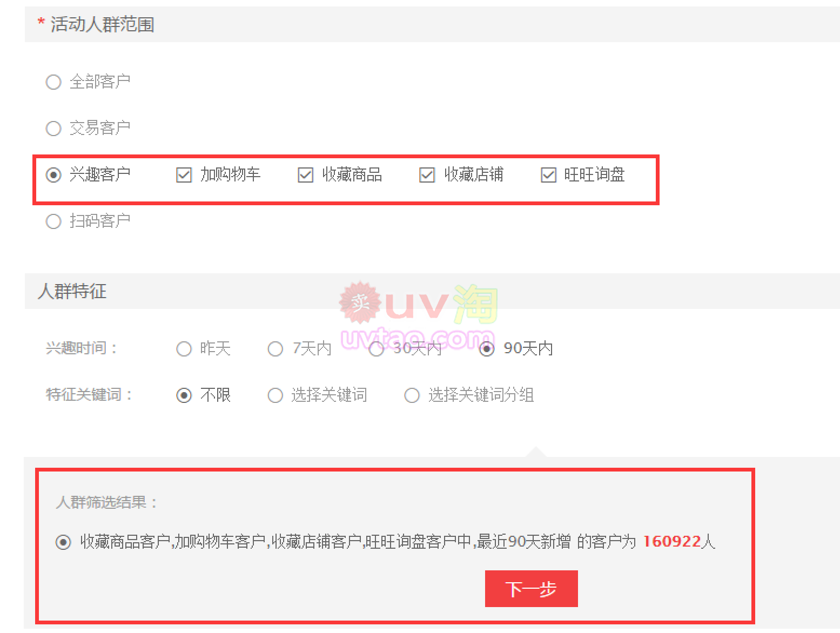Image resolution: width=840 pixels, height=633 pixels.
Task: Choose the 选择关键词 radio option
Action: point(275,395)
